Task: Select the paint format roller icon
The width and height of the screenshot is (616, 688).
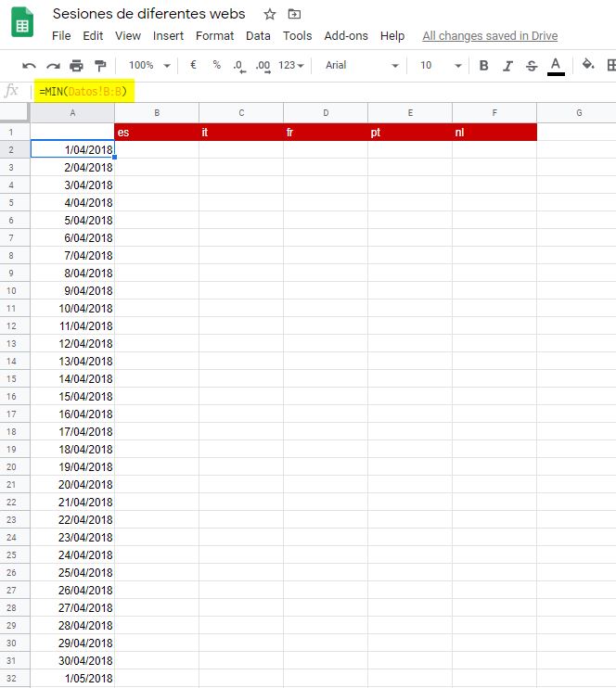Action: [100, 66]
